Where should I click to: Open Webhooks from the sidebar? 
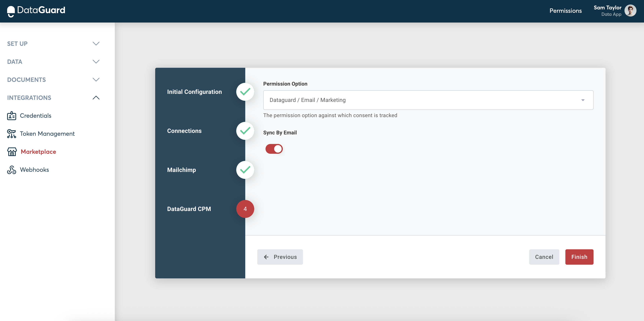click(x=35, y=170)
